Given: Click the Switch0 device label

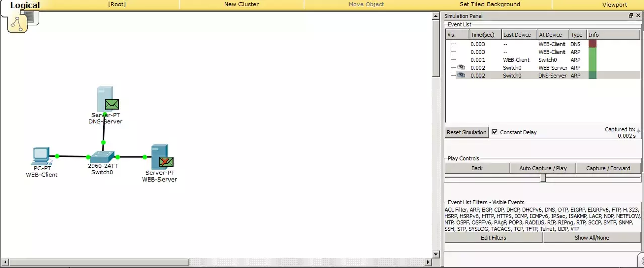Looking at the screenshot, I should click(x=102, y=172).
